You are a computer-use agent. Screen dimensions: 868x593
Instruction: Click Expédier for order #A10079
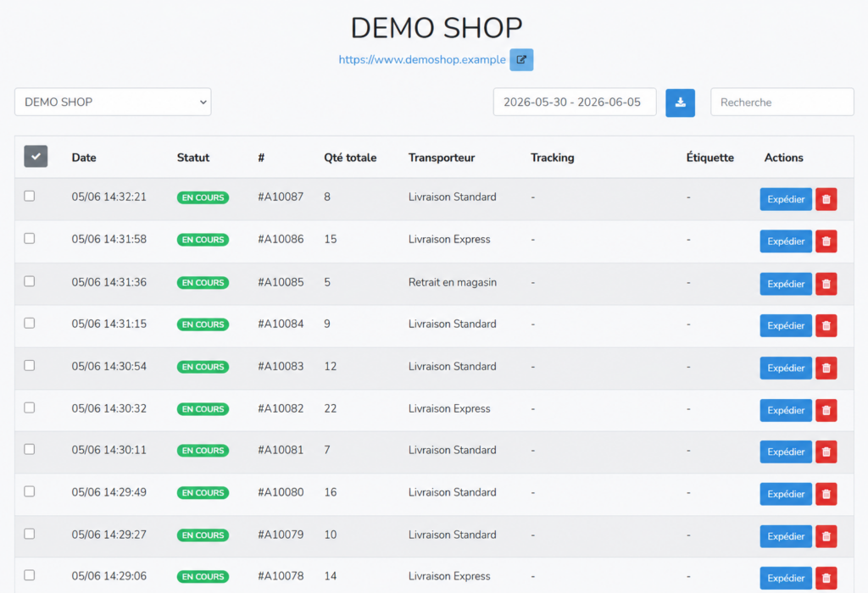[786, 536]
